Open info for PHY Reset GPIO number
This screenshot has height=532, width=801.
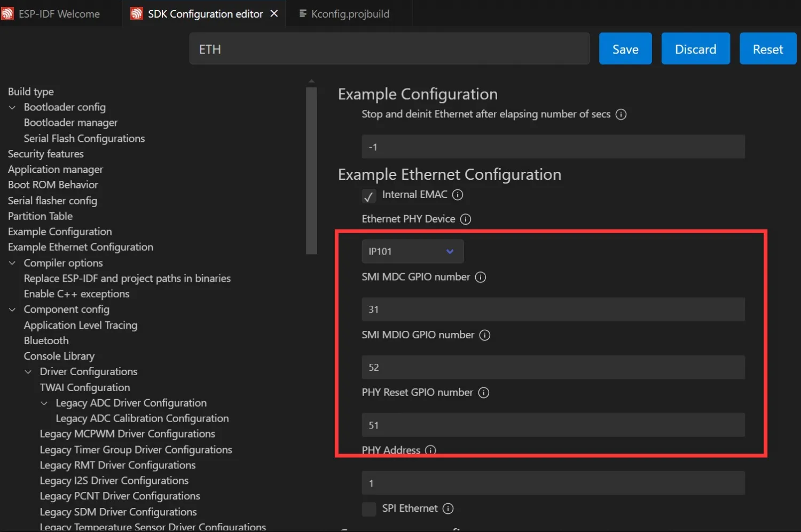(x=483, y=392)
